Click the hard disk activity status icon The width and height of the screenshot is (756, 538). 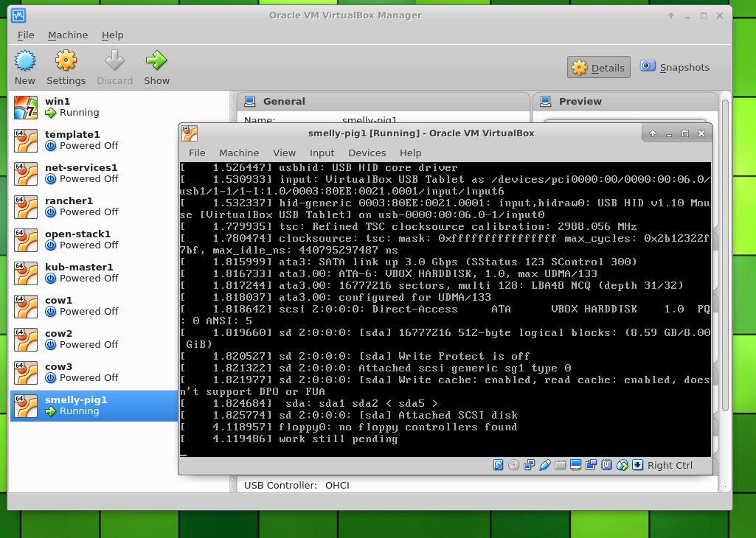[498, 465]
